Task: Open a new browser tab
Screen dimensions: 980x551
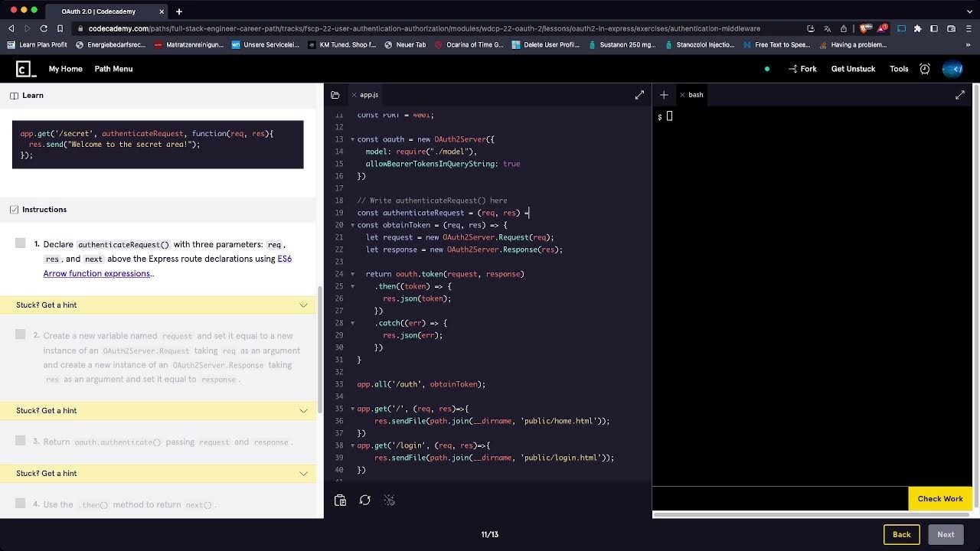Action: click(x=179, y=11)
